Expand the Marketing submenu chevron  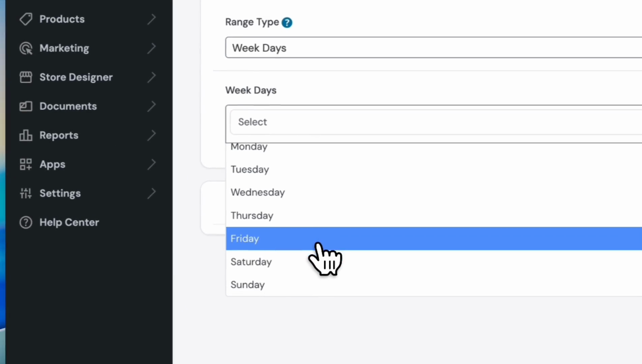[152, 48]
